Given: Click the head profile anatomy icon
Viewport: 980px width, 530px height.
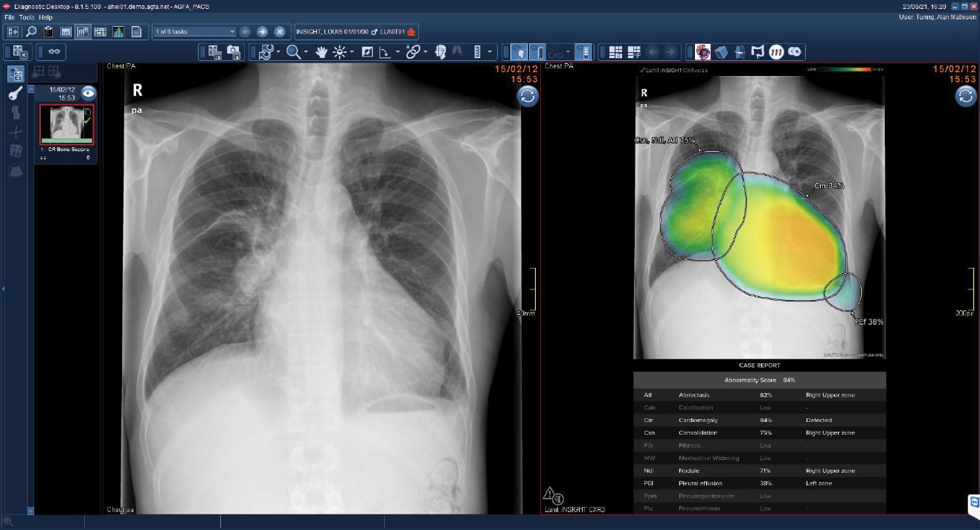Looking at the screenshot, I should (x=441, y=52).
